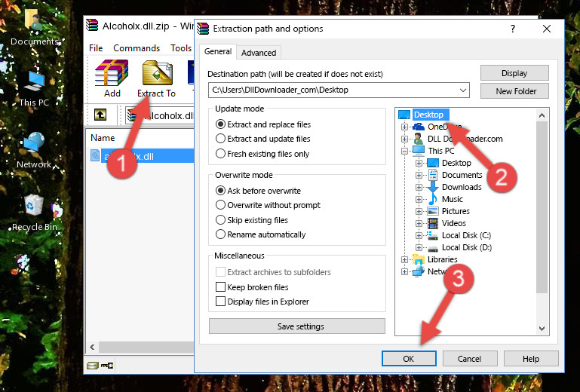Click WinRAR horizontal scrollbar left arrow
This screenshot has height=392, width=580.
(x=93, y=347)
